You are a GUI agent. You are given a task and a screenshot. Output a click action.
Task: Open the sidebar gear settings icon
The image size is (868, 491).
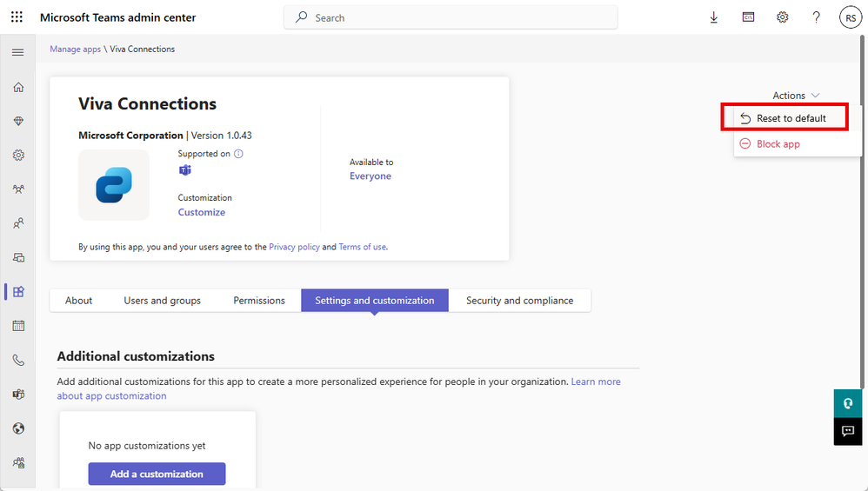(18, 156)
